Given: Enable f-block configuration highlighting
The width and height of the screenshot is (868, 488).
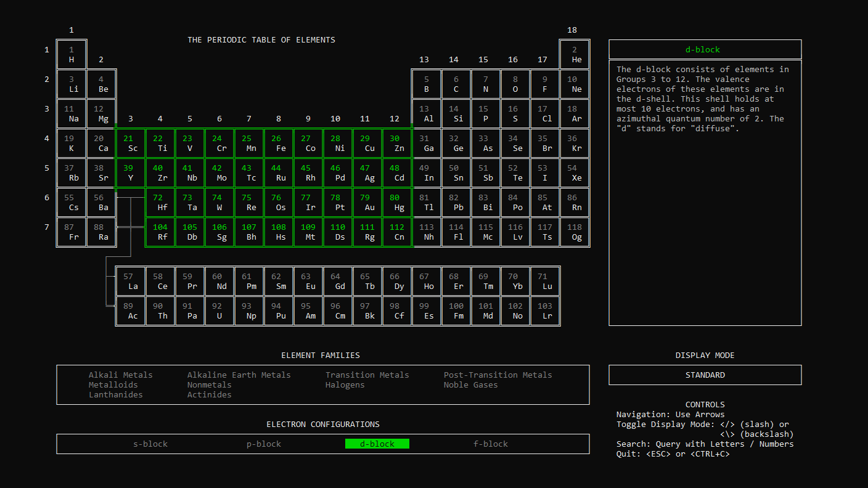Looking at the screenshot, I should pos(490,444).
